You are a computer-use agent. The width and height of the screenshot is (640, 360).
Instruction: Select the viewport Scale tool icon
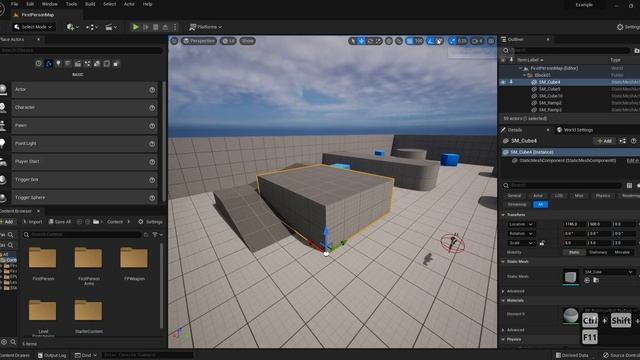[378, 41]
